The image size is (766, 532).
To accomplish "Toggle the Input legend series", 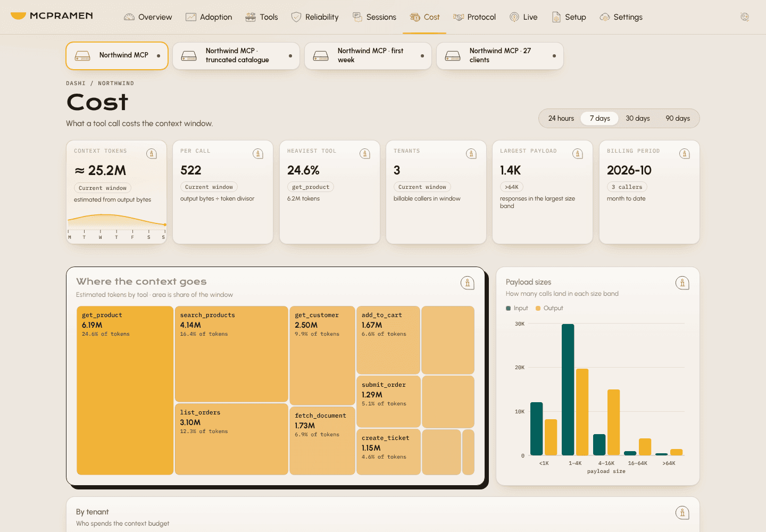I will click(517, 309).
